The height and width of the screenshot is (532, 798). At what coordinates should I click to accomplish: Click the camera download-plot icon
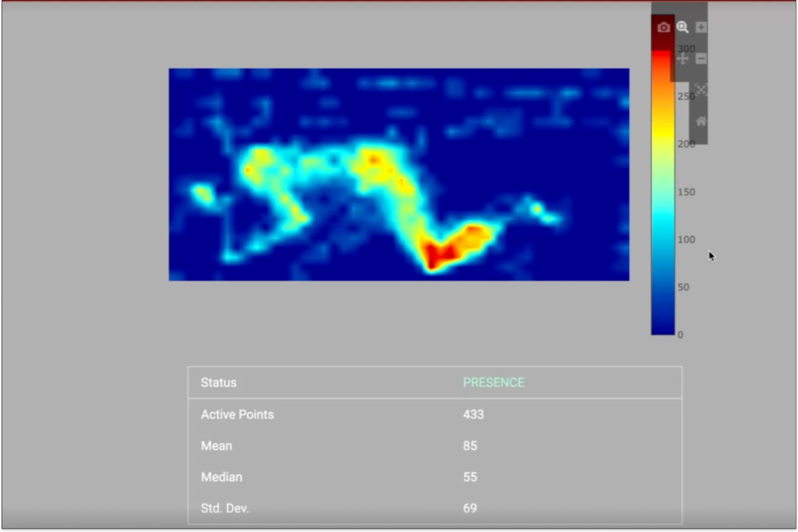(663, 27)
